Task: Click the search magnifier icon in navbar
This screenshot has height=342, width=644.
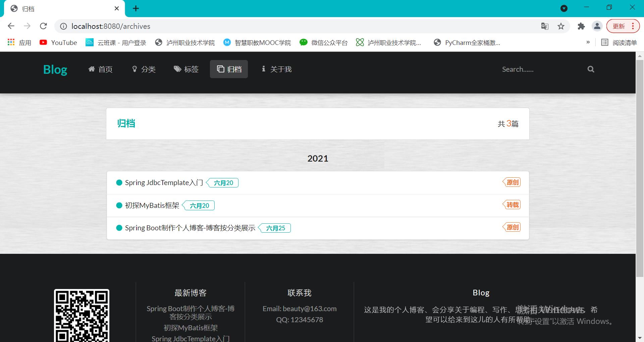Action: click(591, 69)
